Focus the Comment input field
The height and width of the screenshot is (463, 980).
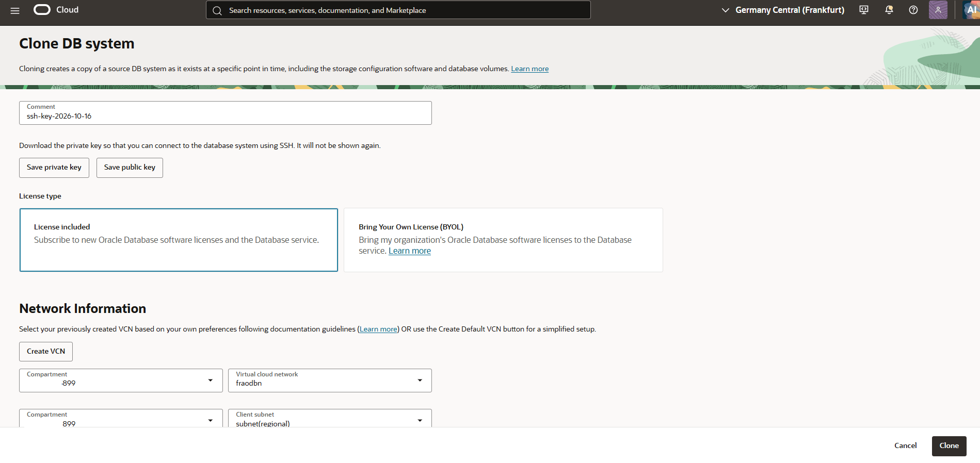pyautogui.click(x=226, y=113)
